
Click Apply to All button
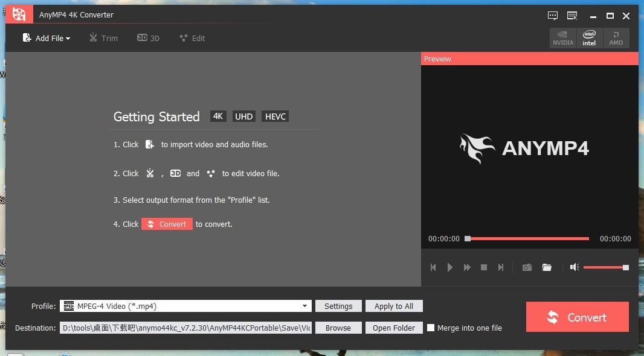click(394, 306)
